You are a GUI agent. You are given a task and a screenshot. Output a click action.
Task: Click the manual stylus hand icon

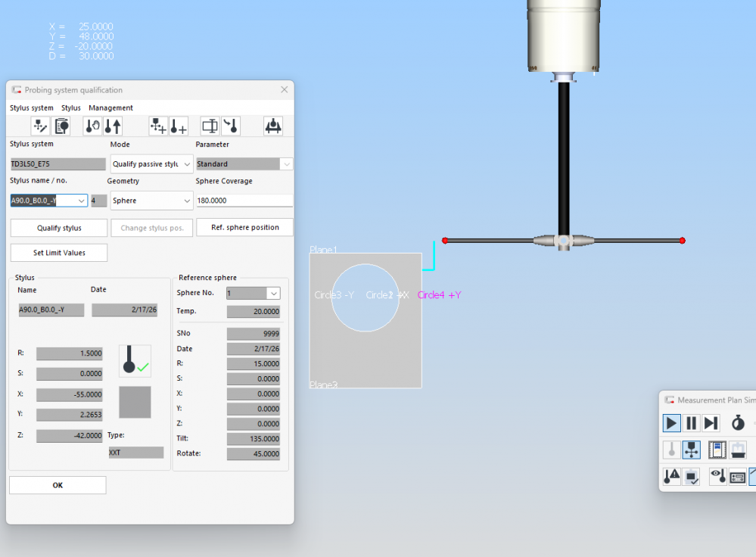click(93, 126)
